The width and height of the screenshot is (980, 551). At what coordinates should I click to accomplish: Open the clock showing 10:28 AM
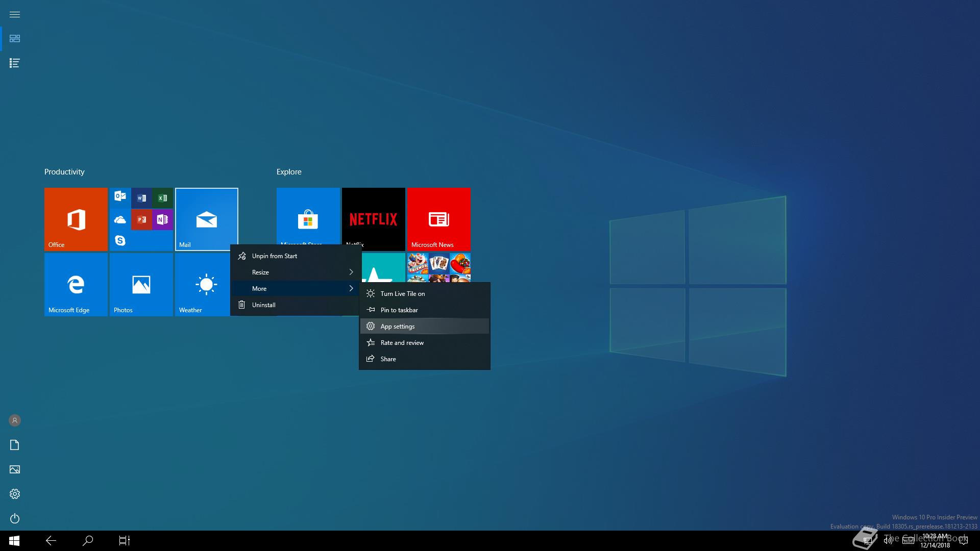tap(935, 541)
